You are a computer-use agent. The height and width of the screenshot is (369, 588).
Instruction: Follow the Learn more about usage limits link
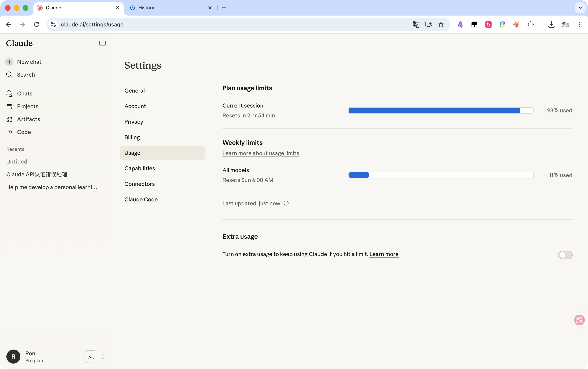click(x=261, y=153)
